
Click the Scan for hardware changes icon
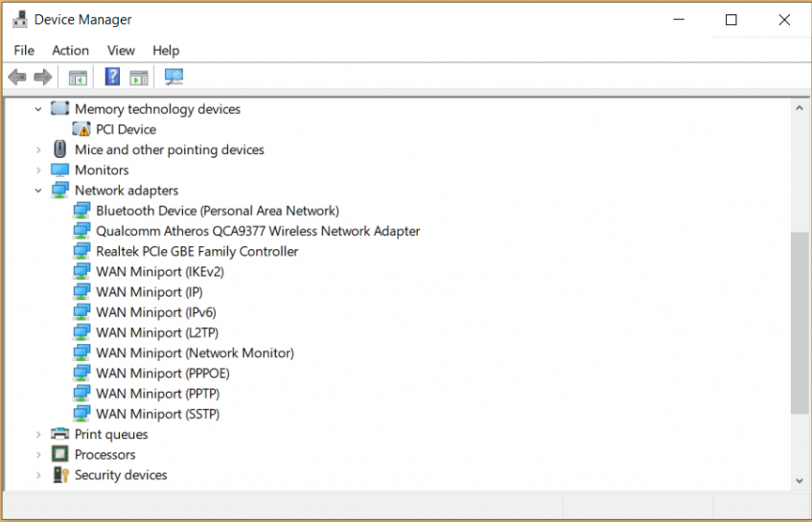pyautogui.click(x=174, y=77)
